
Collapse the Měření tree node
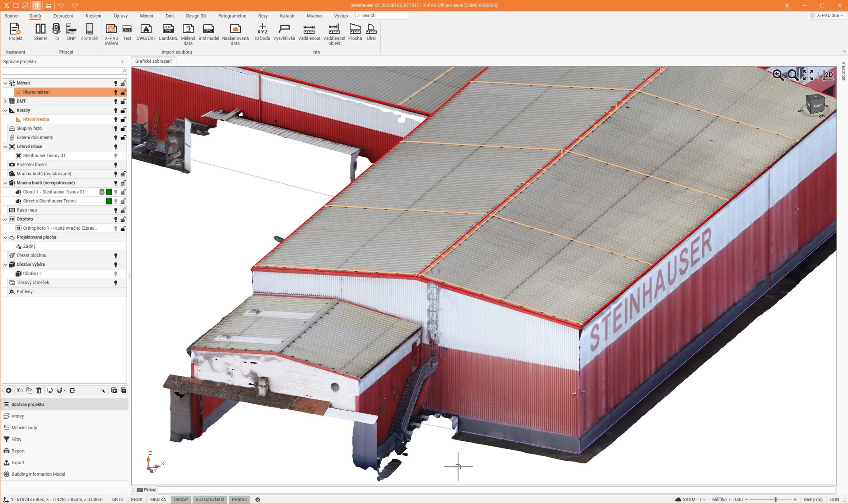pyautogui.click(x=5, y=83)
